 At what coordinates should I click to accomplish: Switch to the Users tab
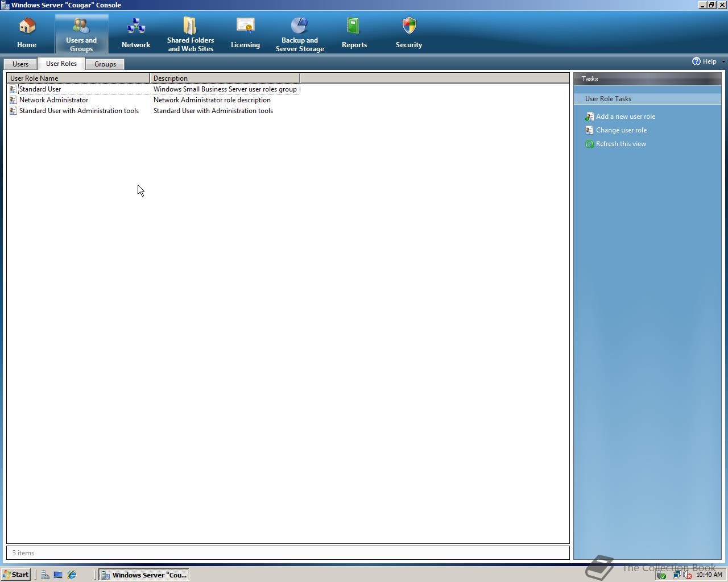pyautogui.click(x=20, y=64)
